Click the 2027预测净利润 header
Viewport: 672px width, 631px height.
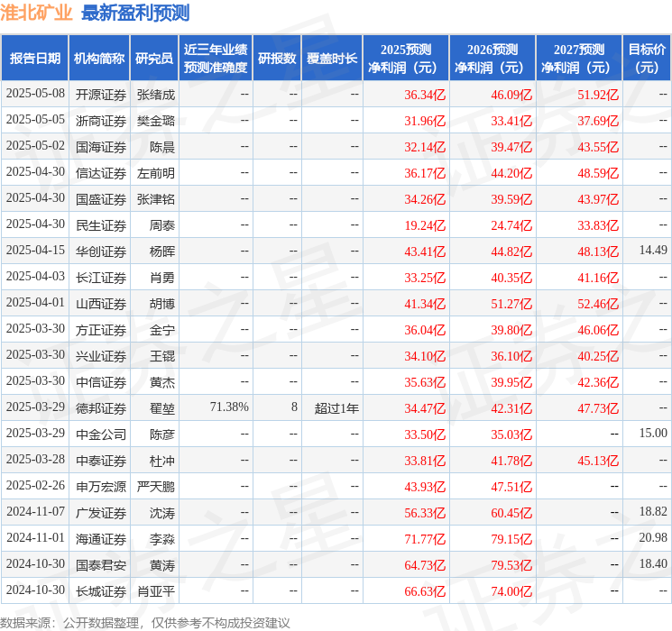tap(578, 58)
